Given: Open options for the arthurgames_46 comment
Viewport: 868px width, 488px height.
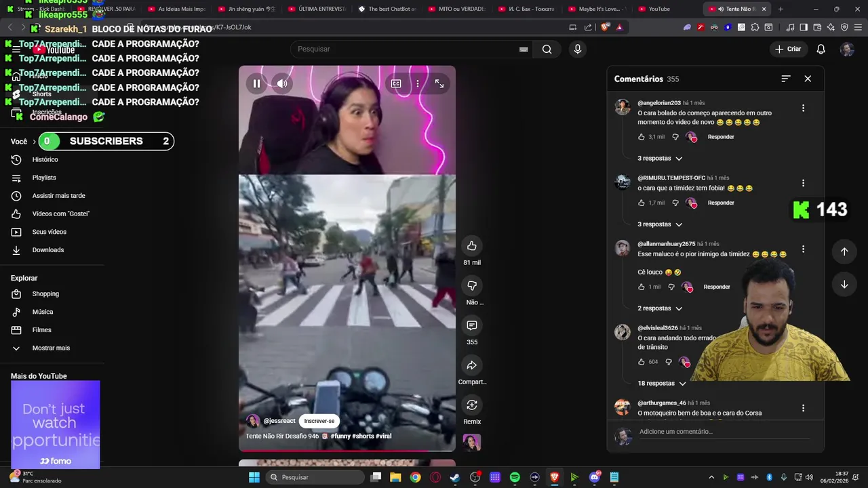Looking at the screenshot, I should click(803, 408).
